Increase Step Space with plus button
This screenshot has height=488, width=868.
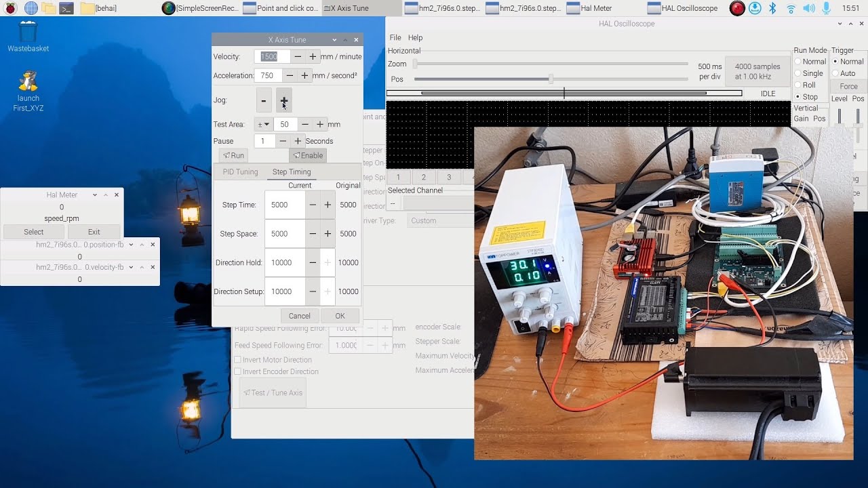[328, 234]
